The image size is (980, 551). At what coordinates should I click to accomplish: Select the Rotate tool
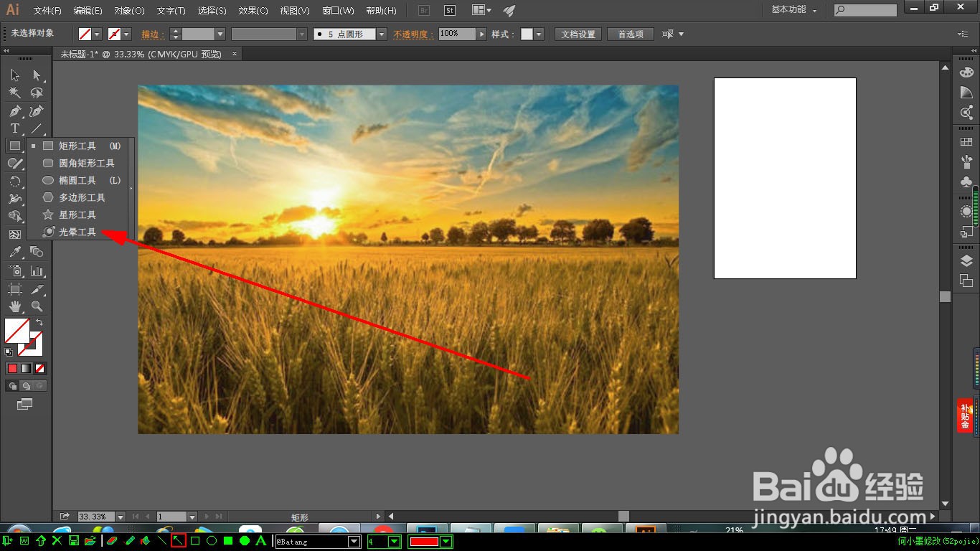pos(15,181)
